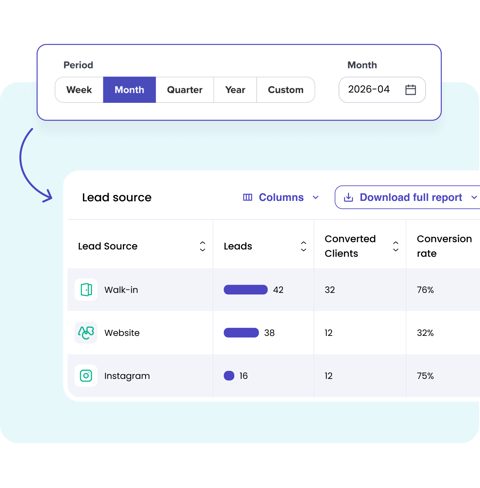Image resolution: width=480 pixels, height=488 pixels.
Task: Open the Columns dropdown
Action: (281, 197)
